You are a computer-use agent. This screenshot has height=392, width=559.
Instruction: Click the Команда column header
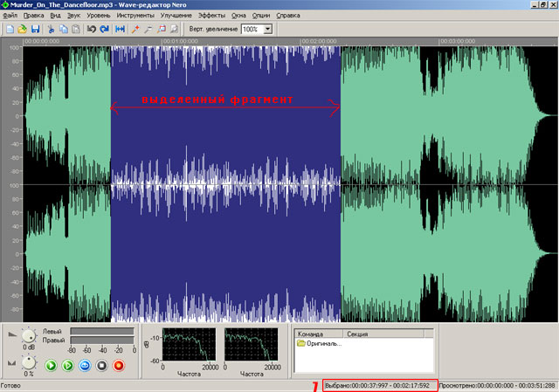pos(319,334)
